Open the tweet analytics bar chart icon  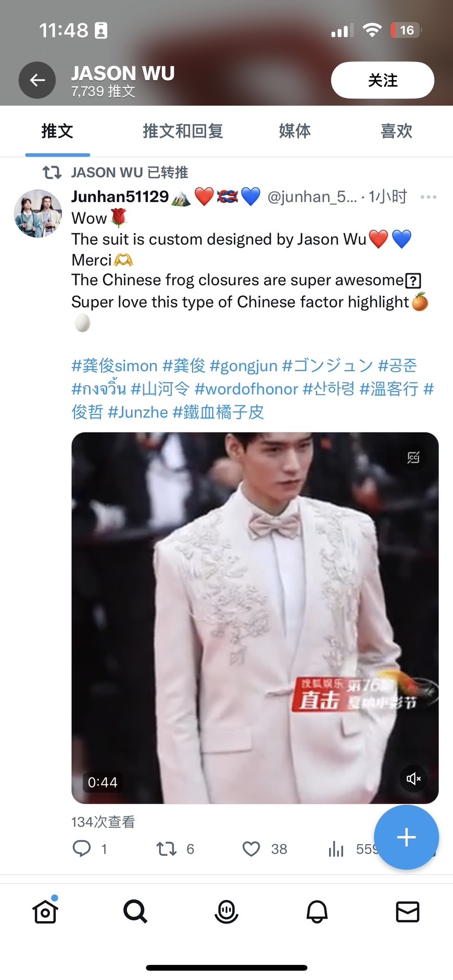coord(336,849)
